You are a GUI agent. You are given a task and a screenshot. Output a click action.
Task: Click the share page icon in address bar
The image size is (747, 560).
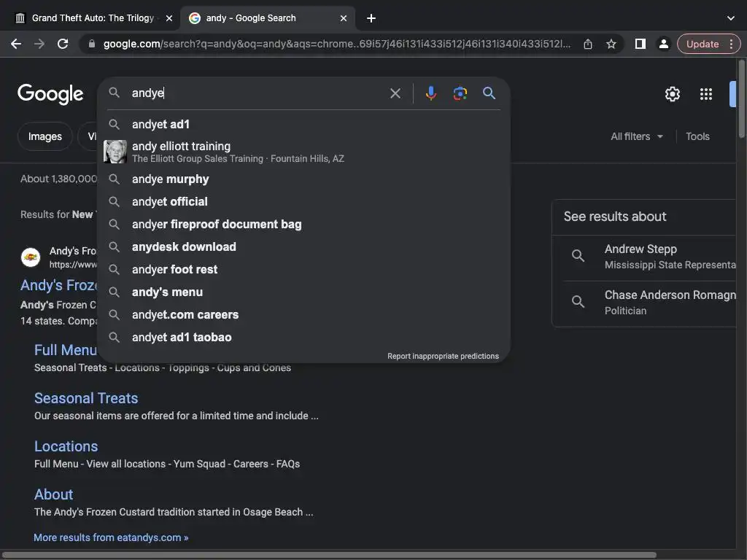pyautogui.click(x=588, y=44)
